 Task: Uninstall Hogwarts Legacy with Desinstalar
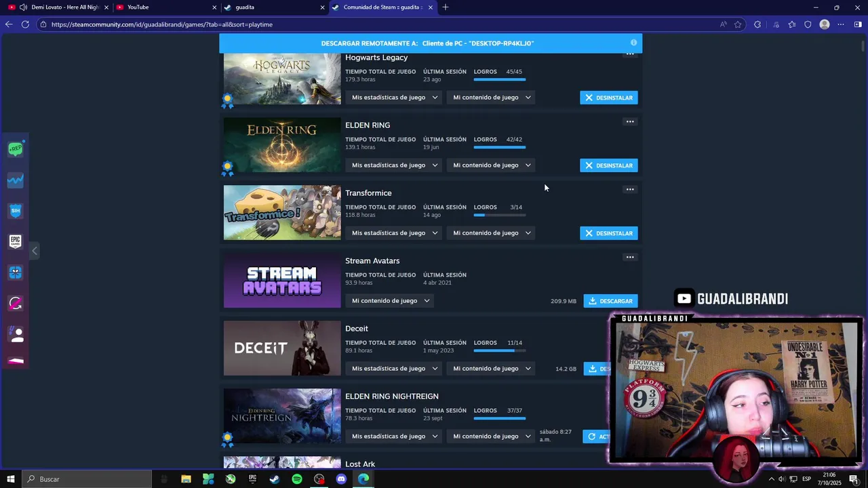(608, 98)
